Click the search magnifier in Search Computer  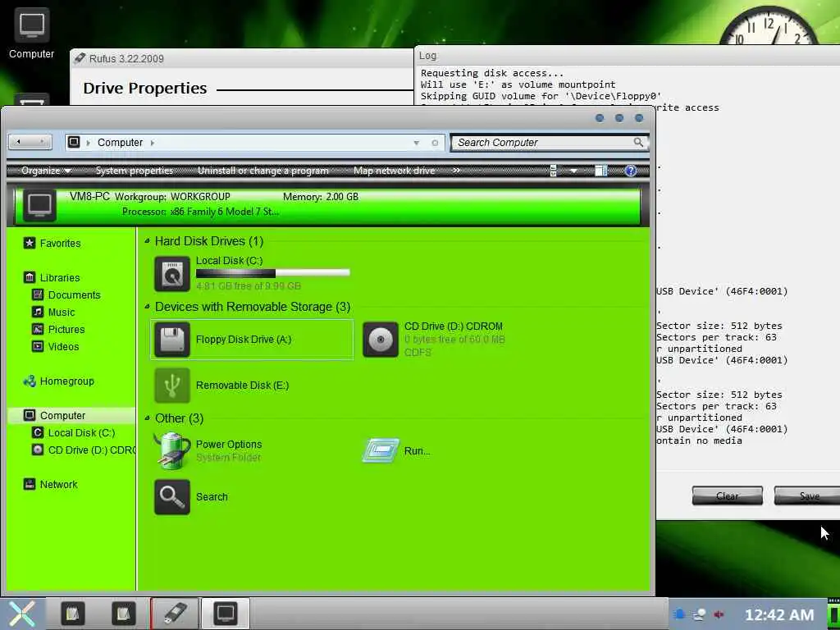click(638, 143)
